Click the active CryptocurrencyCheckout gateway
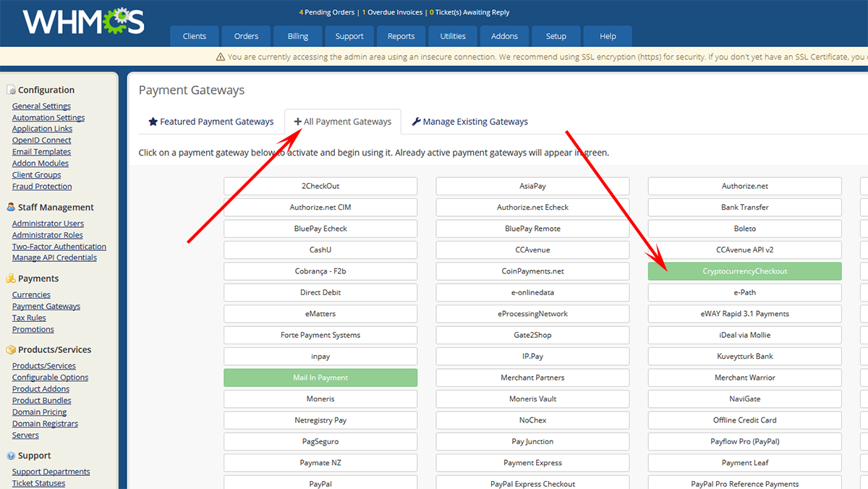Viewport: 868px width, 489px height. (x=745, y=271)
